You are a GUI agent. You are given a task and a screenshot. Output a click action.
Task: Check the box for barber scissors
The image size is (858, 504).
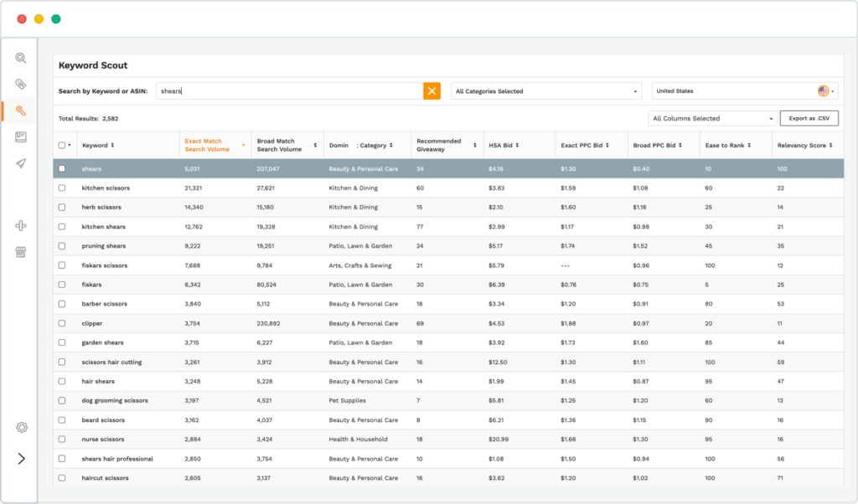(62, 304)
